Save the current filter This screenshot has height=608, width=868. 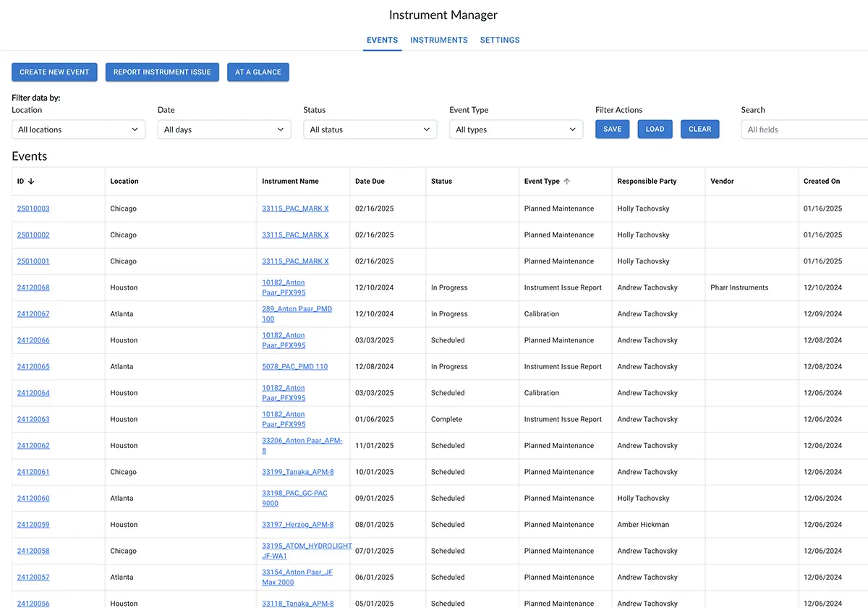613,130
